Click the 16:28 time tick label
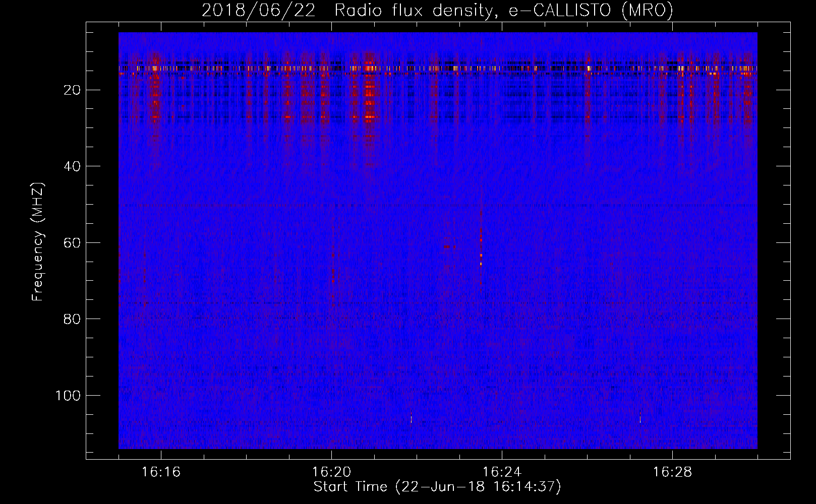This screenshot has height=504, width=816. click(672, 472)
